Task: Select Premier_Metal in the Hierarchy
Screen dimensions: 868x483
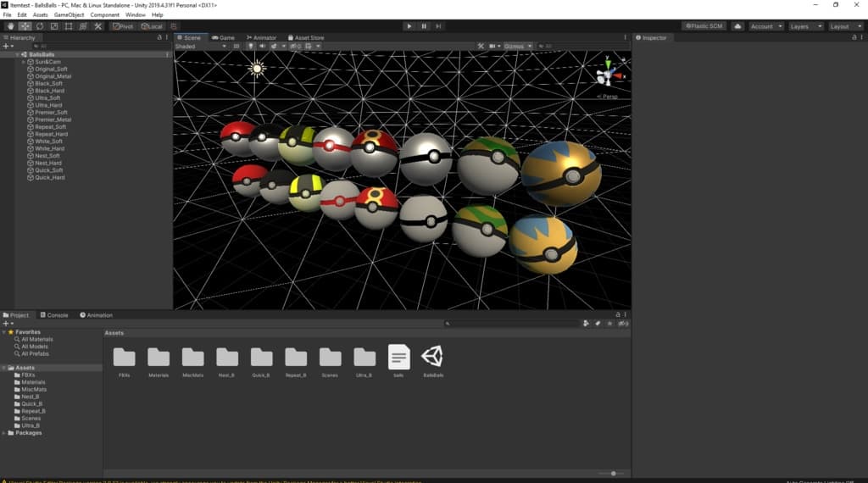Action: pos(53,119)
